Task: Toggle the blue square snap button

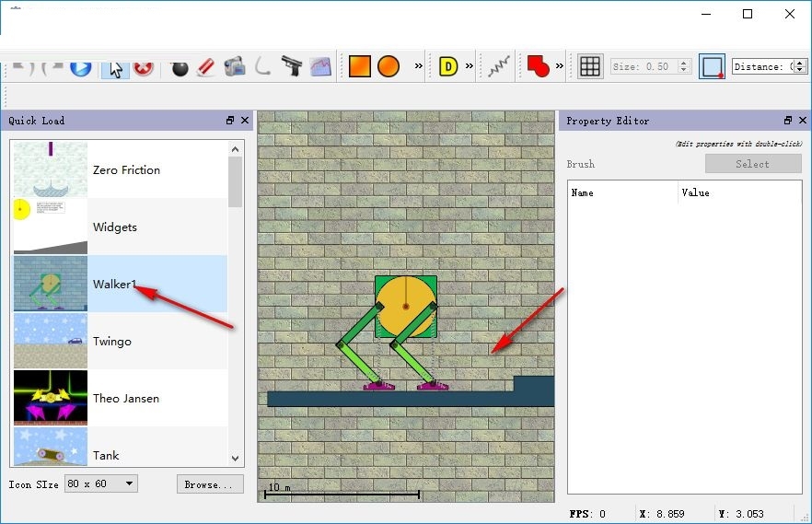Action: click(x=712, y=66)
